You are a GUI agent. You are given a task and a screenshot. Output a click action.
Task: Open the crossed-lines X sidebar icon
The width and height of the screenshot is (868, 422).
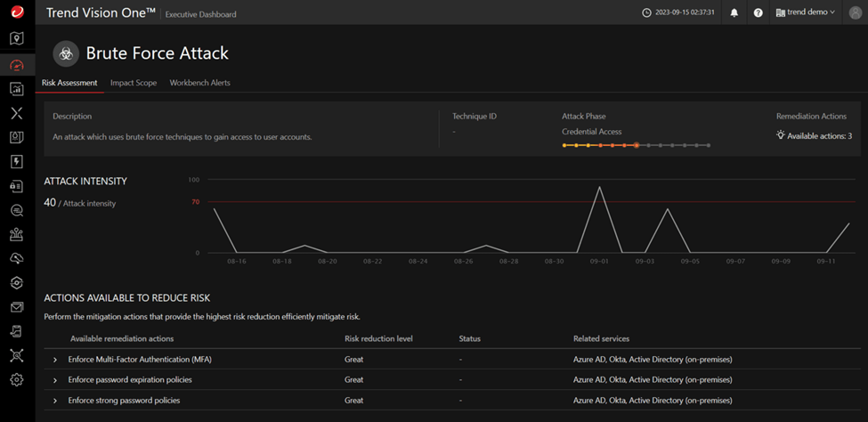pyautogui.click(x=17, y=114)
